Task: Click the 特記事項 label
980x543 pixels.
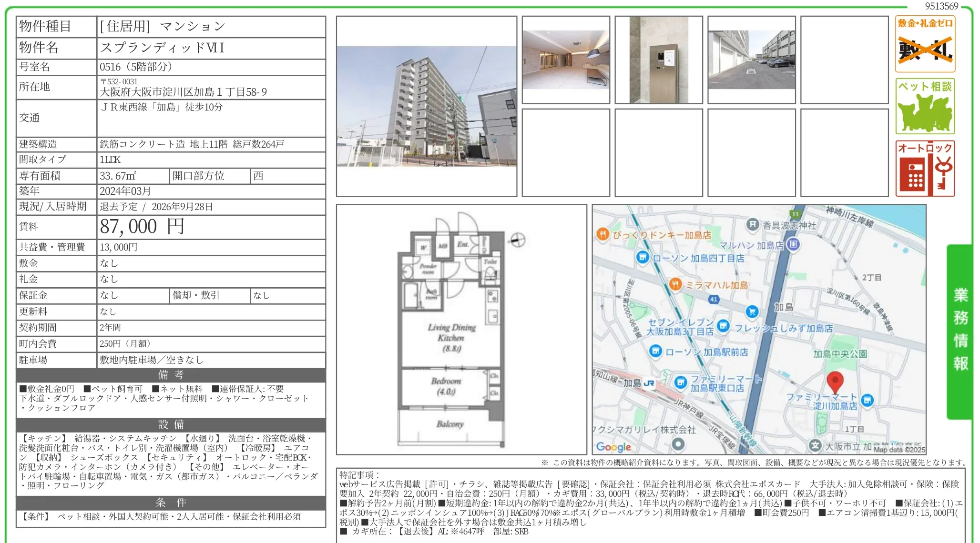Action: pyautogui.click(x=359, y=475)
